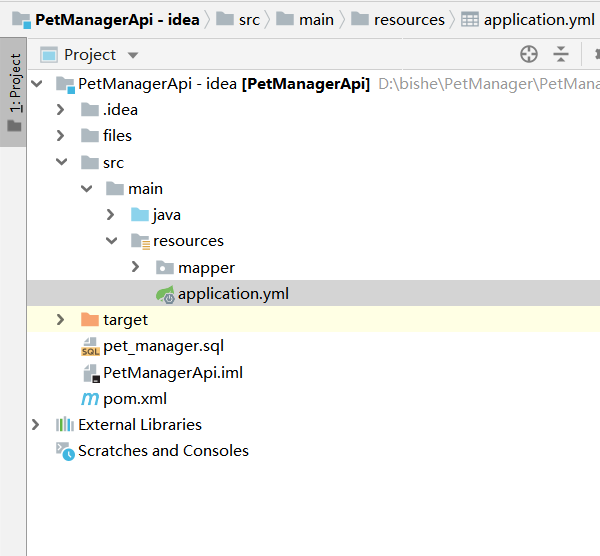Click the collapse all icon in Project toolbar
Viewport: 600px width, 556px height.
click(x=561, y=54)
